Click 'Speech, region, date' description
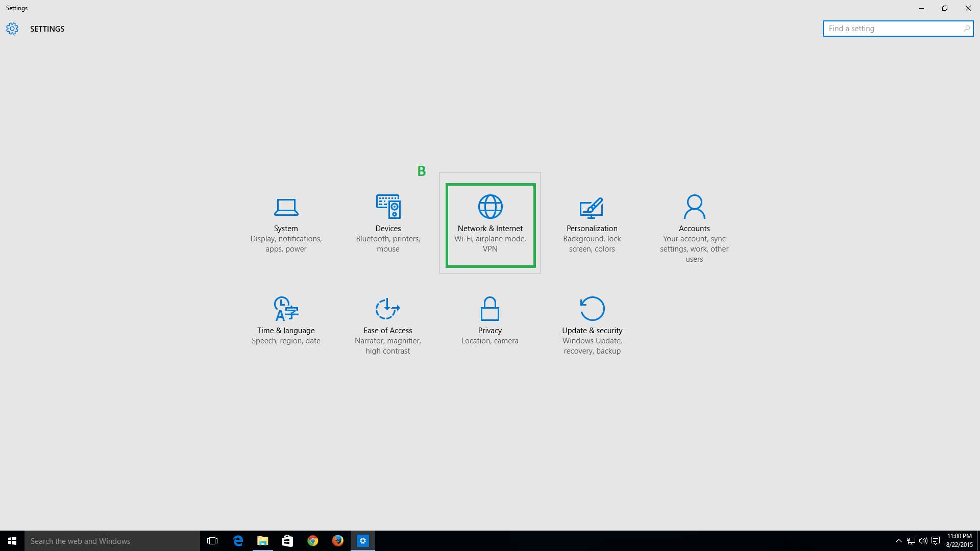Viewport: 980px width, 551px height. pyautogui.click(x=286, y=341)
